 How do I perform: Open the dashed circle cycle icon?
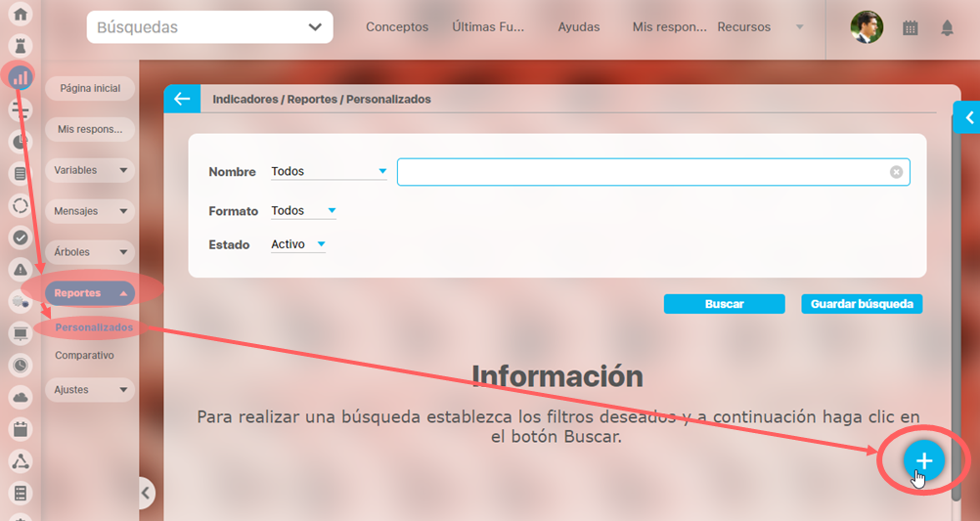coord(20,205)
